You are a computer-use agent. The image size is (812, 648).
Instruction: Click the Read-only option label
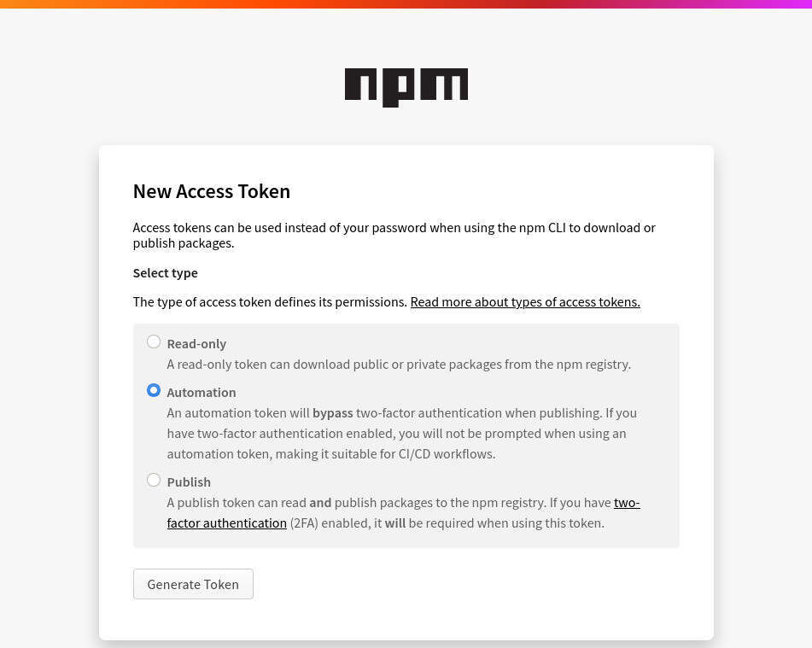(x=196, y=344)
